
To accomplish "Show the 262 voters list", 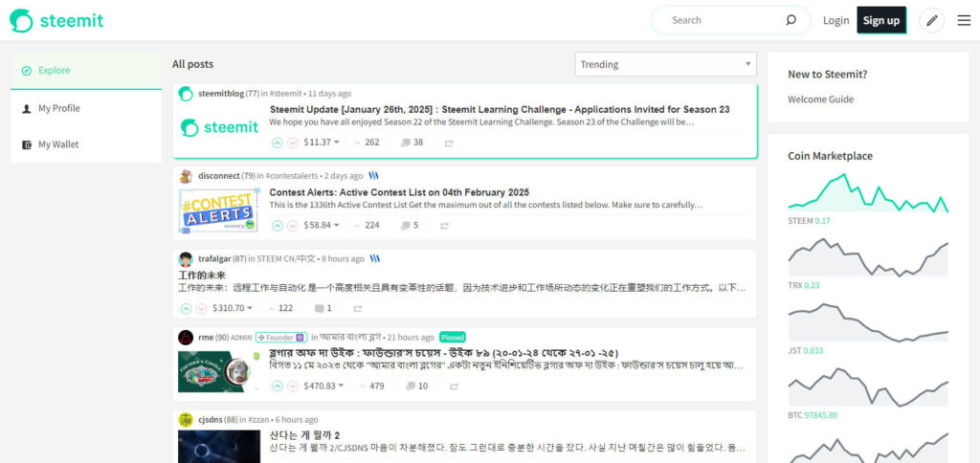I will [367, 143].
